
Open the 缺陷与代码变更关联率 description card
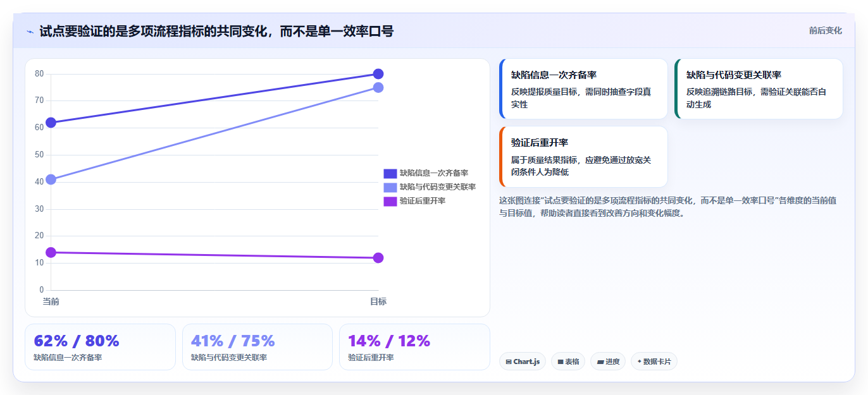coord(759,89)
